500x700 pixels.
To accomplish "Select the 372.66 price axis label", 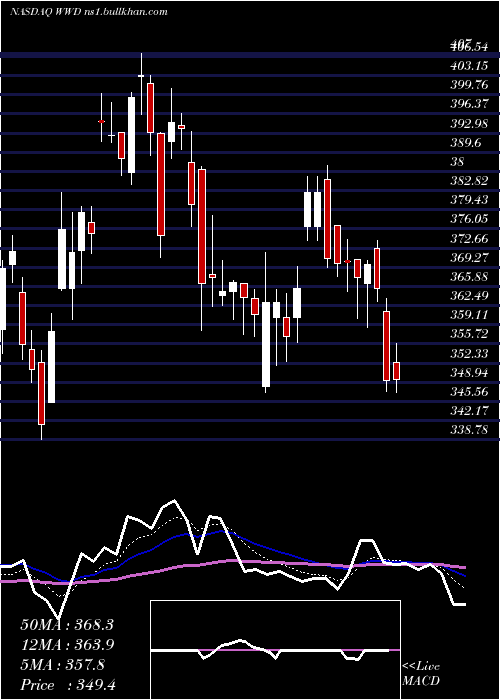I will [x=469, y=238].
